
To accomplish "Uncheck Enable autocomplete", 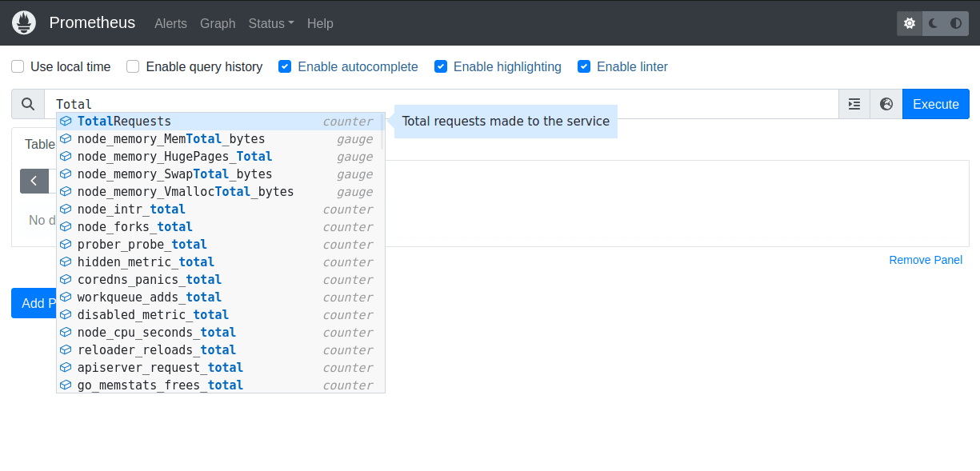I will point(285,66).
